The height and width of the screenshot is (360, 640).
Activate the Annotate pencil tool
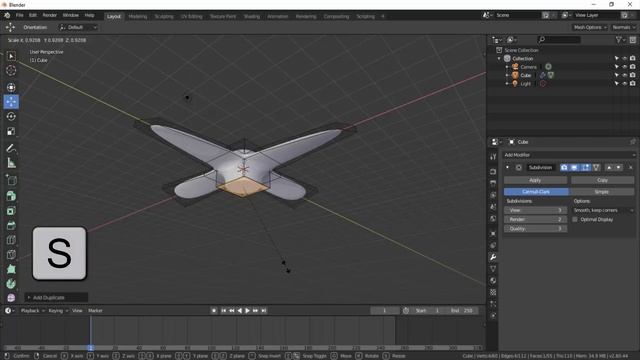tap(11, 148)
